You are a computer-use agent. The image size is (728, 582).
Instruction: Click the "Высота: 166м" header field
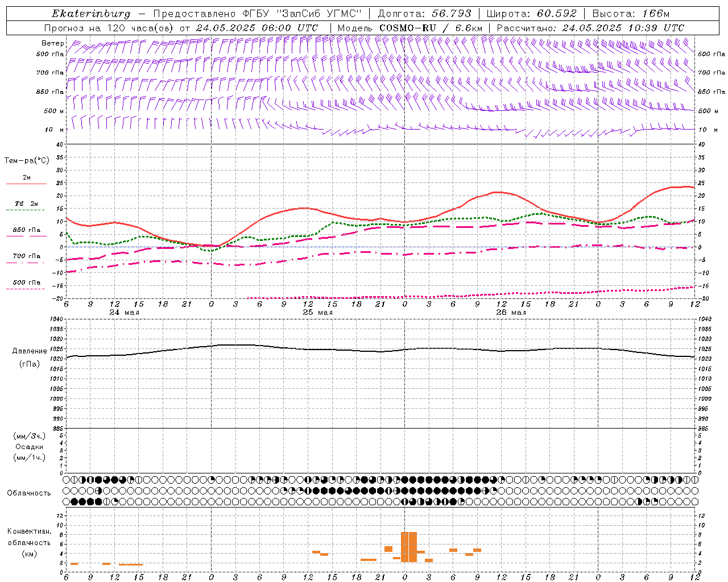pos(631,14)
